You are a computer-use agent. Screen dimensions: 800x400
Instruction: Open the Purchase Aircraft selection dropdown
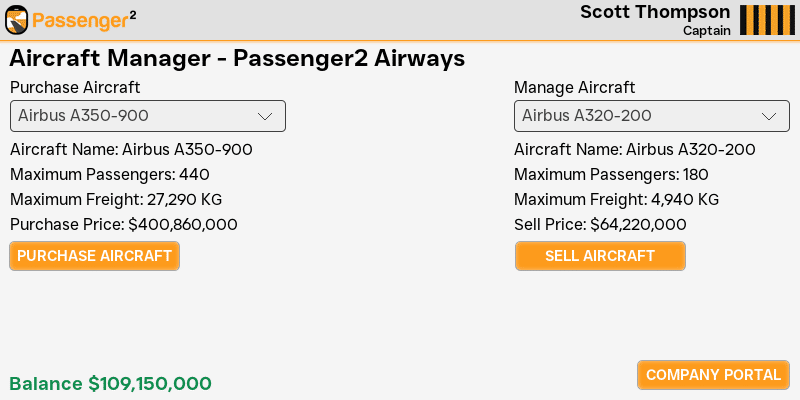[x=147, y=116]
